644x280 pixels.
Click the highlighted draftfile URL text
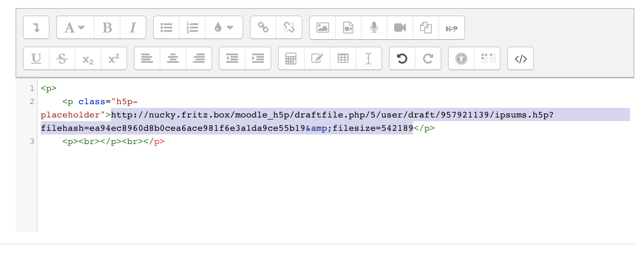coord(332,115)
